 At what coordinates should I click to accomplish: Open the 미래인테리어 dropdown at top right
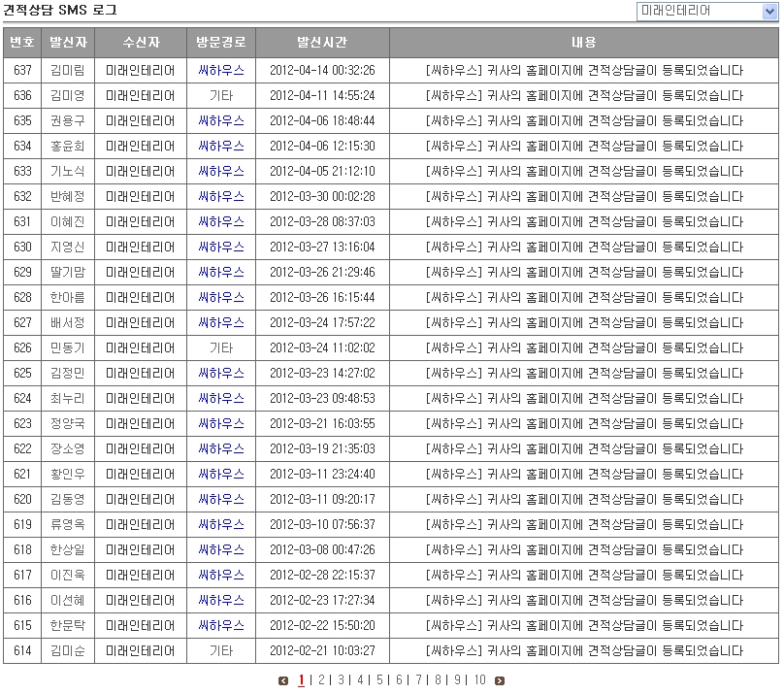coord(707,11)
